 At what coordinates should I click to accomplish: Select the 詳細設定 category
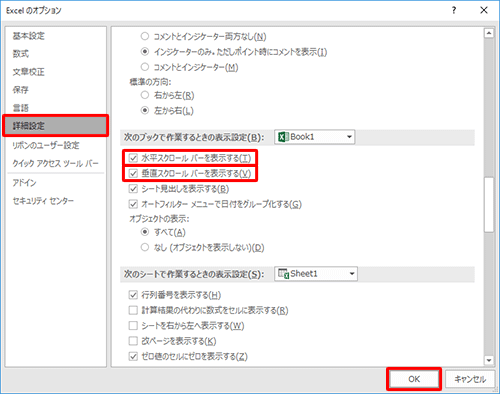coord(56,126)
